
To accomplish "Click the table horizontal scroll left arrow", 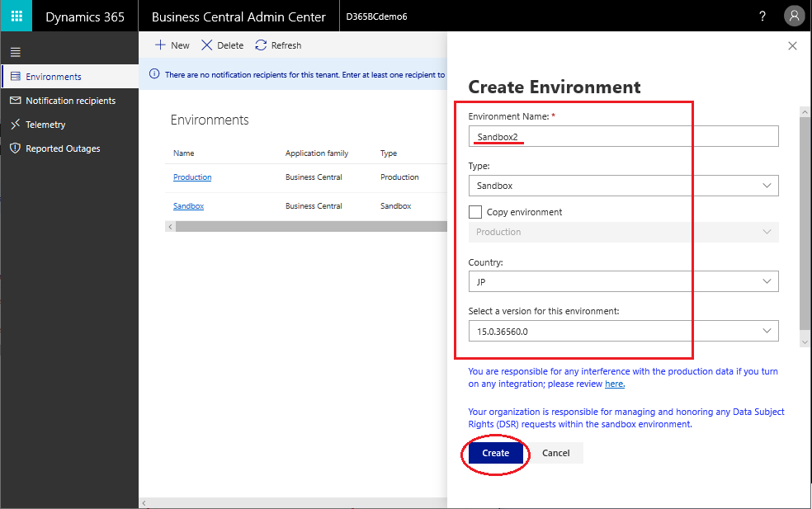I will 170,227.
